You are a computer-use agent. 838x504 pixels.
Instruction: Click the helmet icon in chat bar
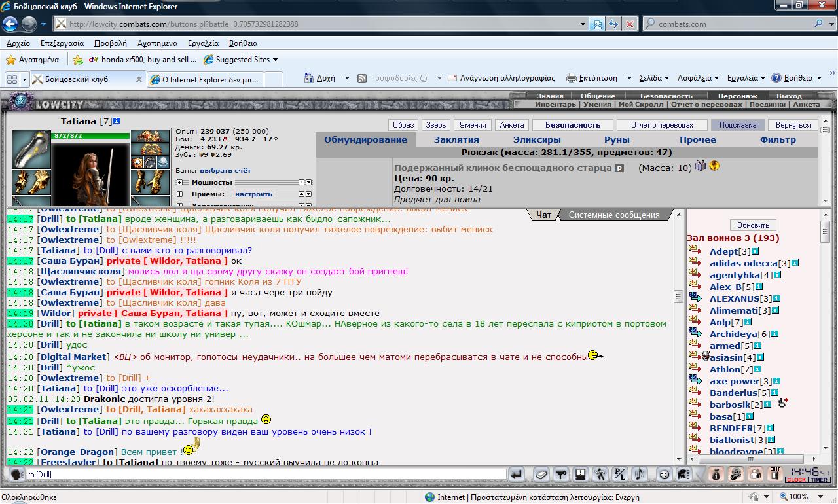pos(683,474)
